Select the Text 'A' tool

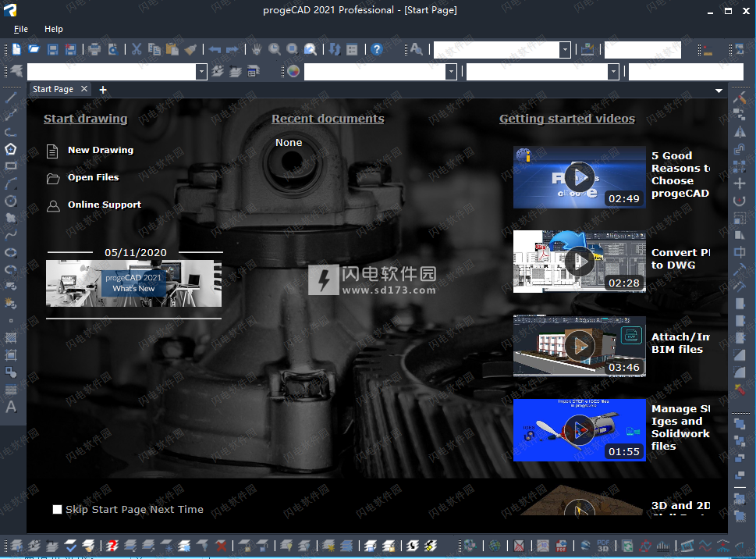(x=11, y=407)
